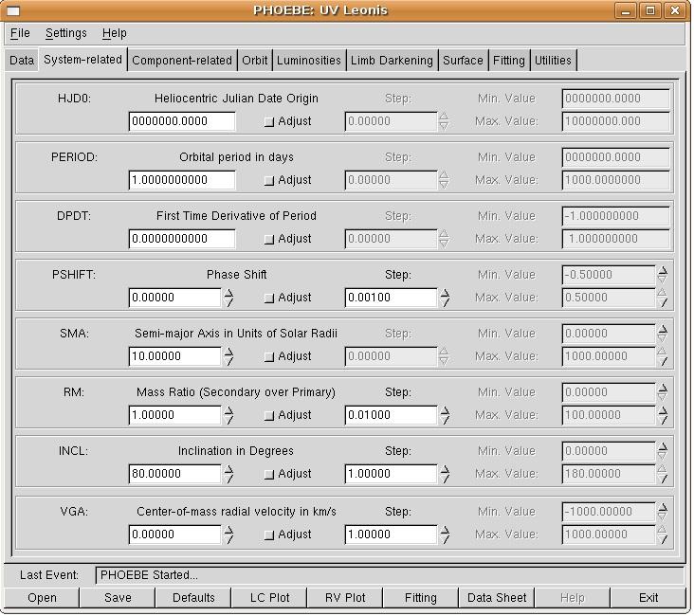
Task: Click the PSHIFT Step stepper arrows
Action: (445, 298)
